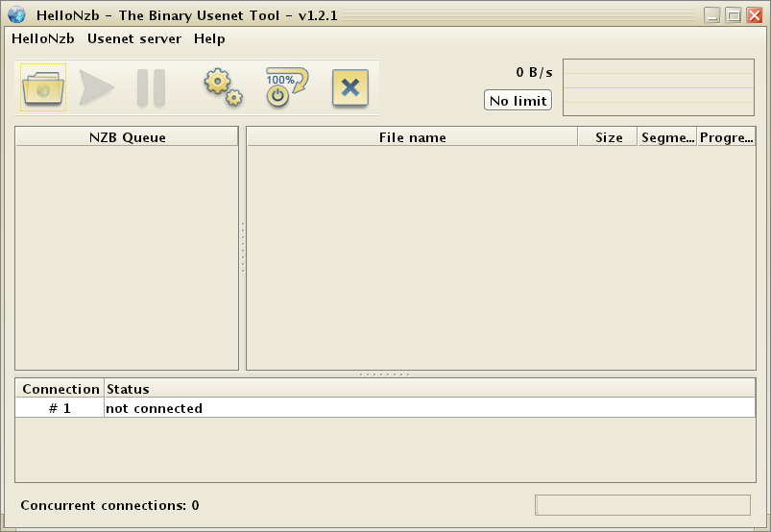Close the HelloNzb window
This screenshot has width=771, height=532.
coord(755,15)
